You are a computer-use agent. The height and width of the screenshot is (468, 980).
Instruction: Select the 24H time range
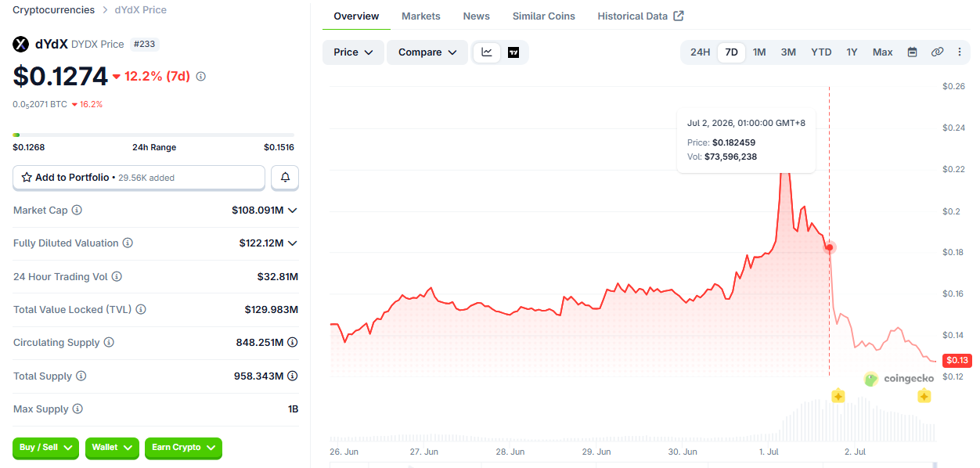pyautogui.click(x=700, y=52)
